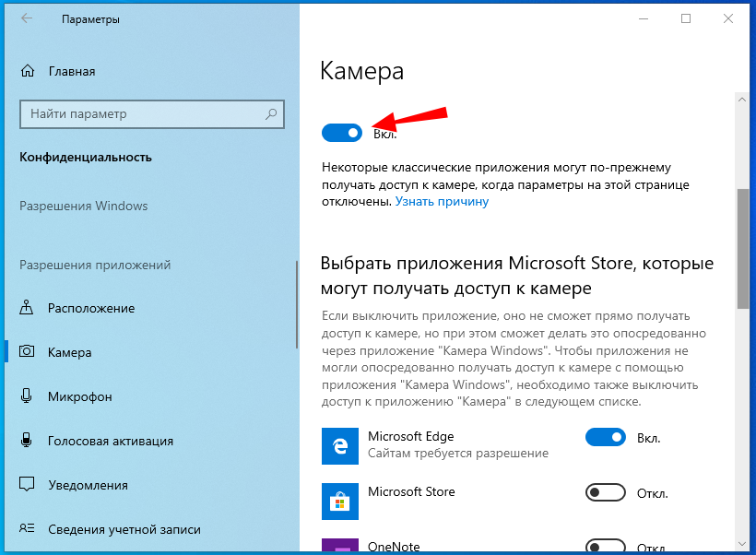Click the Уведомления notifications icon
Screen dimensions: 756x555
[x=28, y=485]
